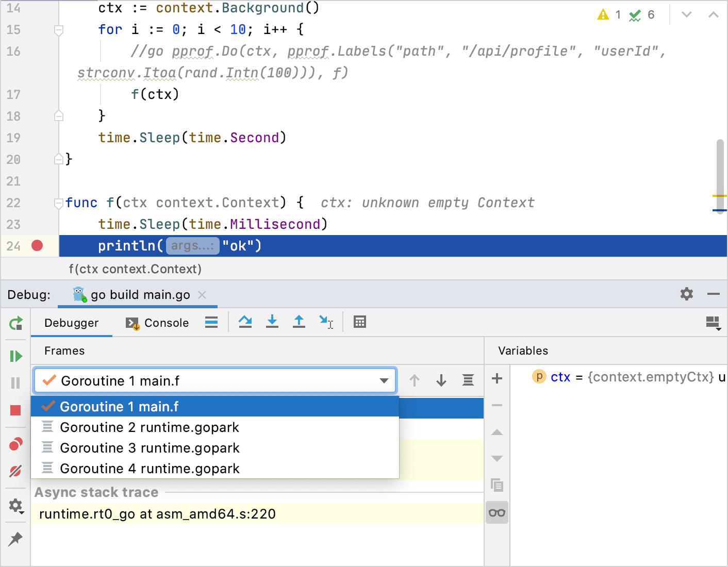The width and height of the screenshot is (728, 567).
Task: Run program to cursor position
Action: (326, 322)
